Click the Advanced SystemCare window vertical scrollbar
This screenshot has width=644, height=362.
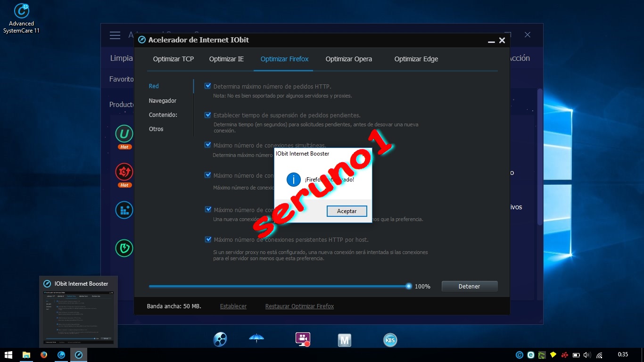click(540, 157)
